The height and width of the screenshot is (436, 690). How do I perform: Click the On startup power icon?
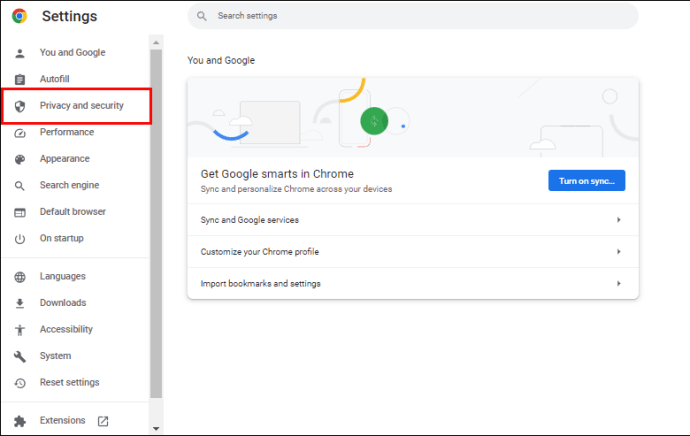point(20,239)
